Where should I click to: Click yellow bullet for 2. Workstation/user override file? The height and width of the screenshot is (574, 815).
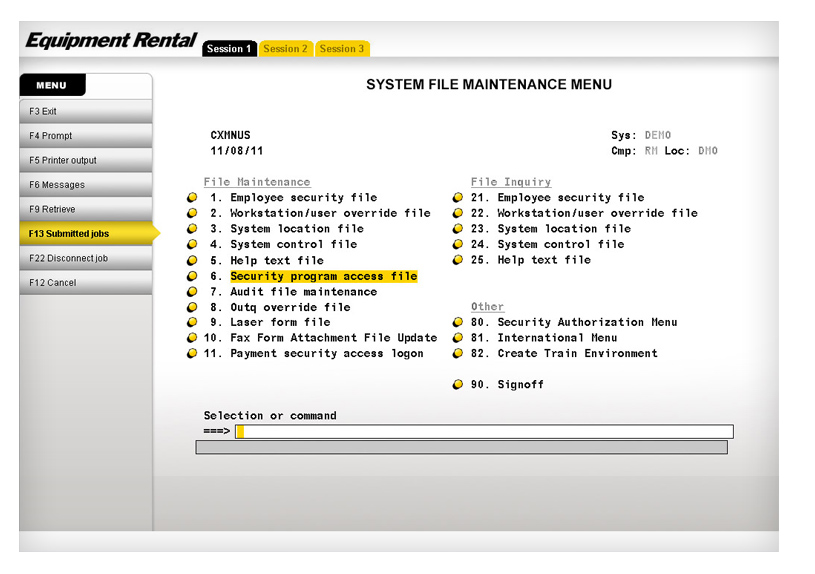(x=192, y=213)
